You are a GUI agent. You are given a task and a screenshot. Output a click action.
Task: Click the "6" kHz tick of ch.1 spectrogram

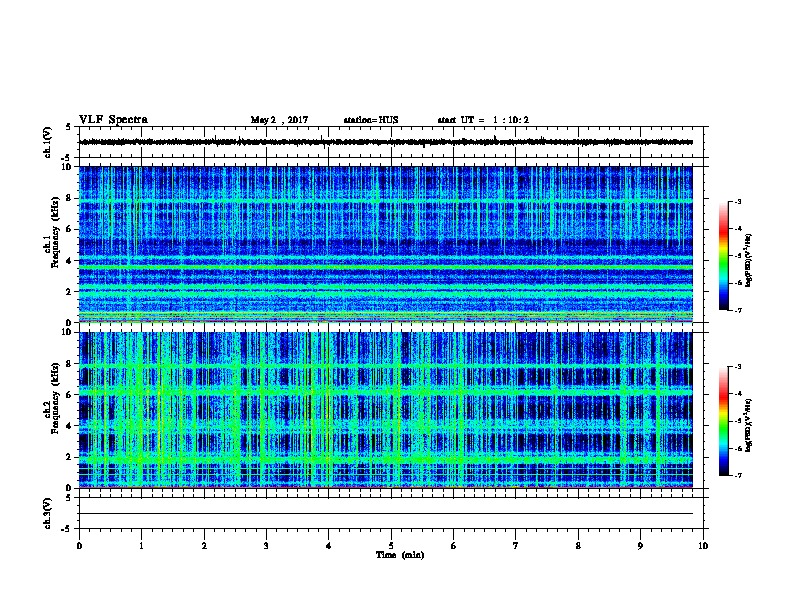(x=68, y=229)
